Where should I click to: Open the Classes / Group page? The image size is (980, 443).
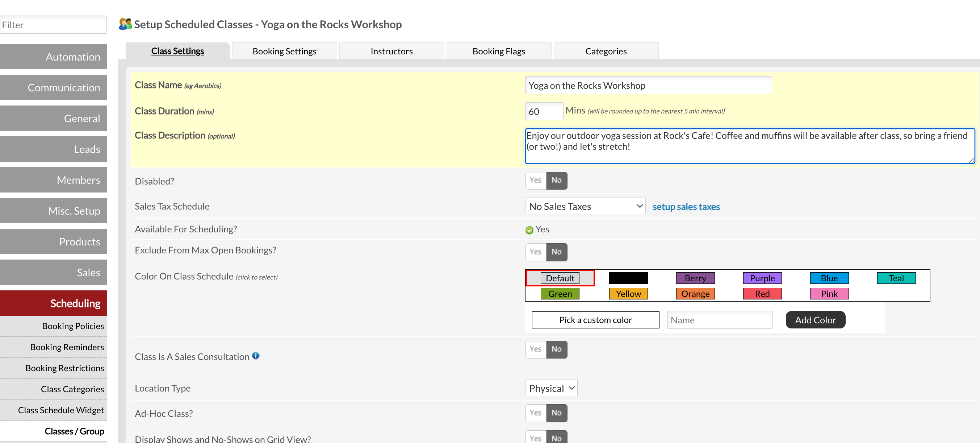(53, 431)
